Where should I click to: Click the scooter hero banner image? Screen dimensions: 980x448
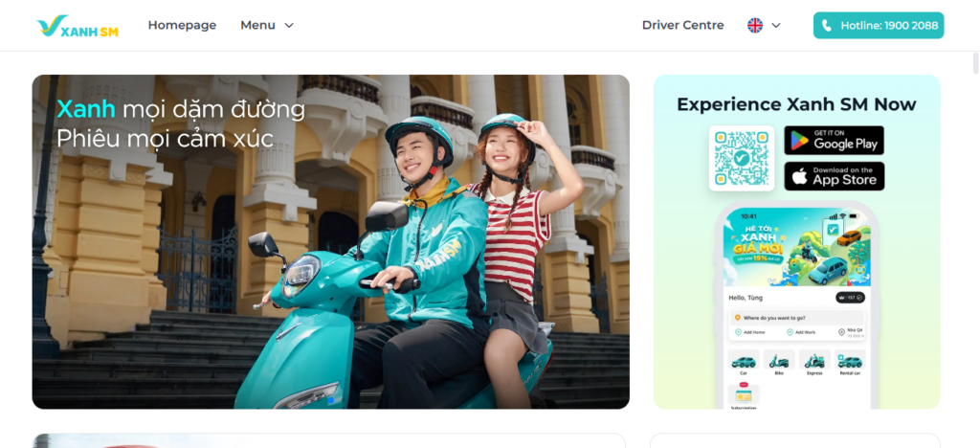330,242
